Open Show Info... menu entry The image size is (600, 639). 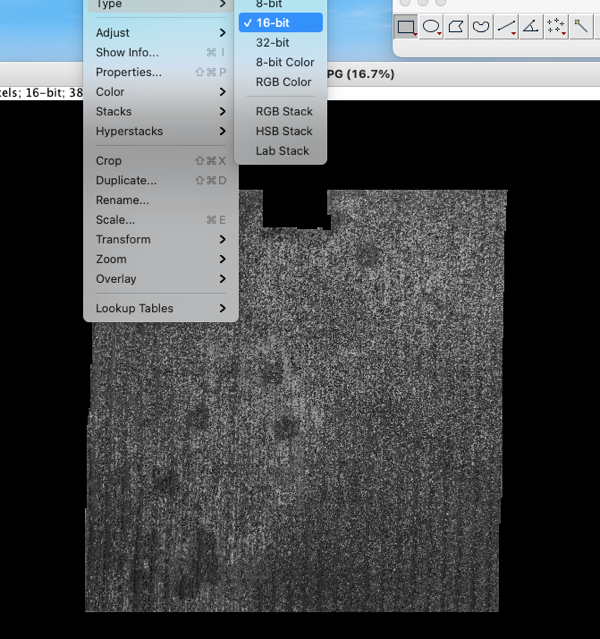point(127,52)
